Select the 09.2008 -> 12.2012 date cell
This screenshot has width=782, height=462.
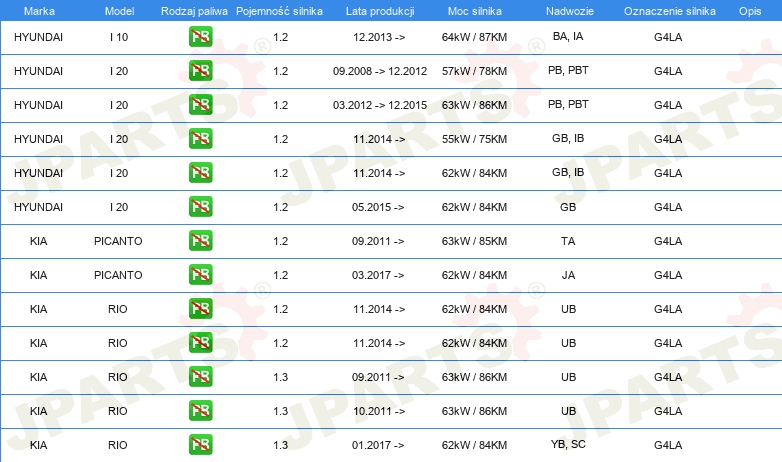coord(380,71)
